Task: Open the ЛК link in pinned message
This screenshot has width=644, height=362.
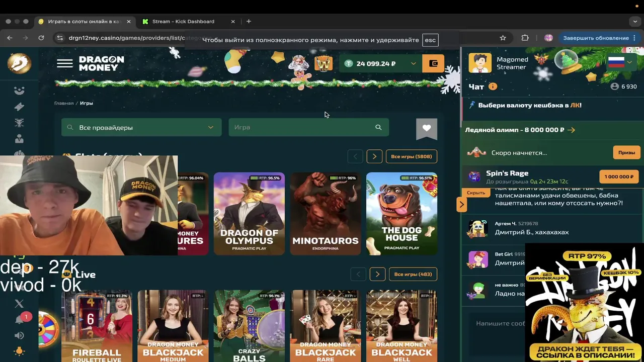Action: (x=574, y=106)
